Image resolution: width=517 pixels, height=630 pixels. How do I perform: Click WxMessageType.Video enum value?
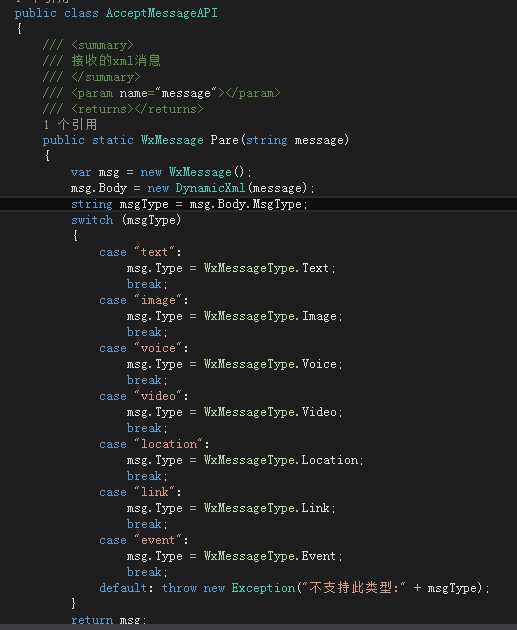pos(270,412)
